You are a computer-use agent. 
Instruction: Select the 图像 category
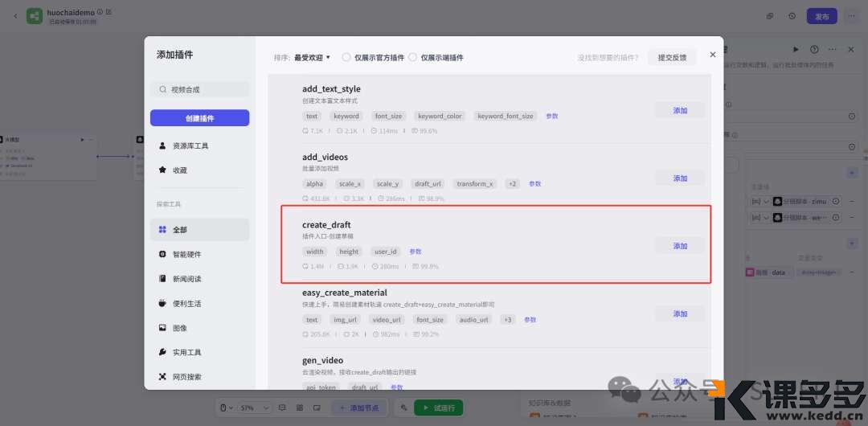tap(200, 328)
